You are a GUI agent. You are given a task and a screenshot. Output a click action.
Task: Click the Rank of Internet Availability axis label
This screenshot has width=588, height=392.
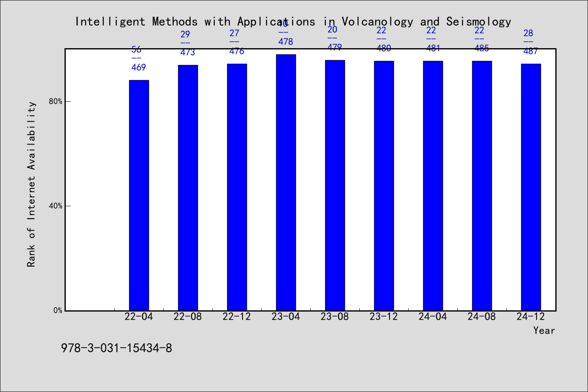point(31,184)
